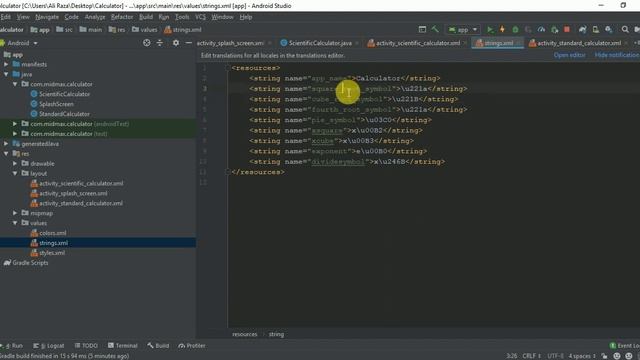The width and height of the screenshot is (640, 360).
Task: Click the Search Everywhere magnifier icon
Action: (x=625, y=29)
